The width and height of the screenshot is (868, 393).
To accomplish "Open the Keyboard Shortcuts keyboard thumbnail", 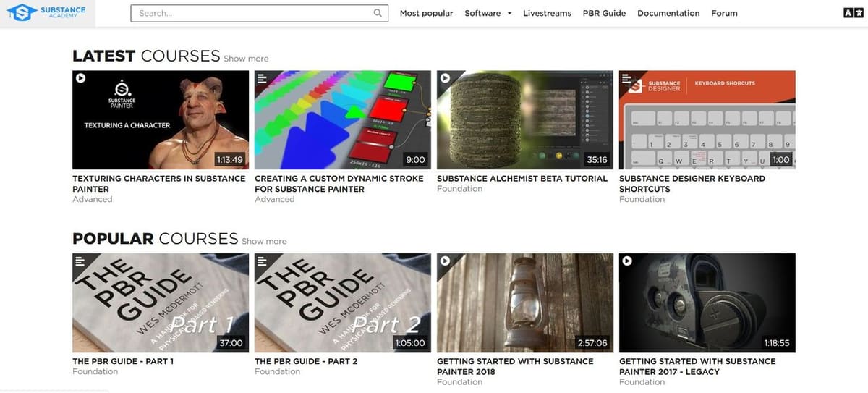I will coord(707,119).
